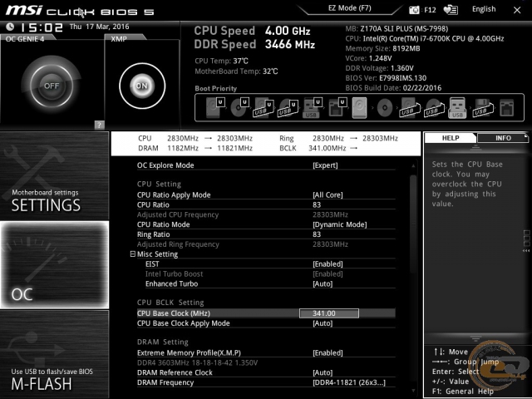Image resolution: width=532 pixels, height=399 pixels.
Task: Switch to the HELP tab
Action: [x=451, y=138]
